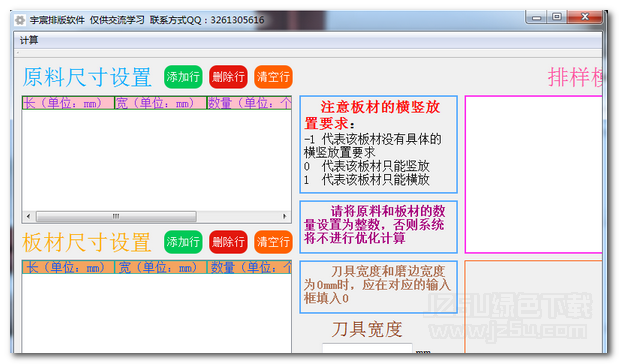Minimize the 宇宸排版软件 window
This screenshot has width=619, height=364.
point(536,17)
